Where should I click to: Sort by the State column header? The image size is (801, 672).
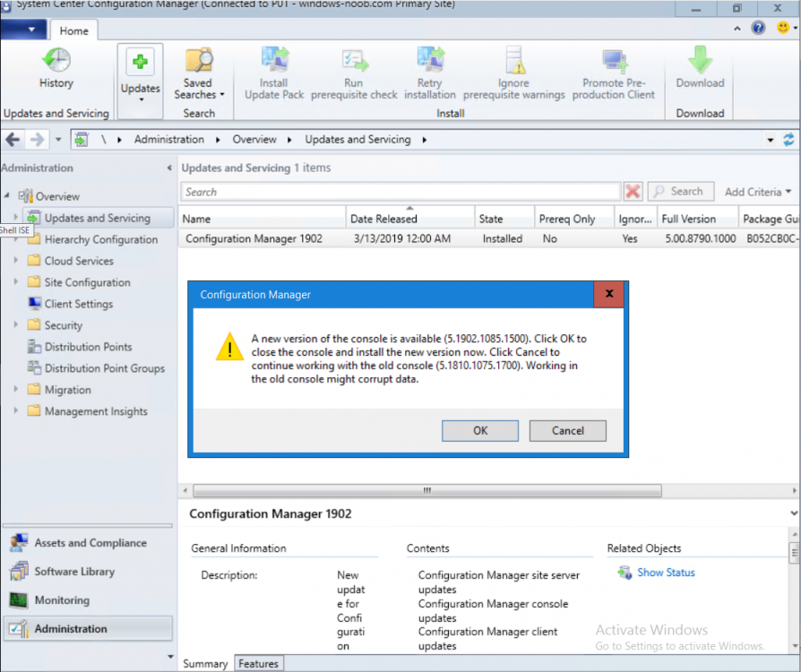(x=504, y=219)
